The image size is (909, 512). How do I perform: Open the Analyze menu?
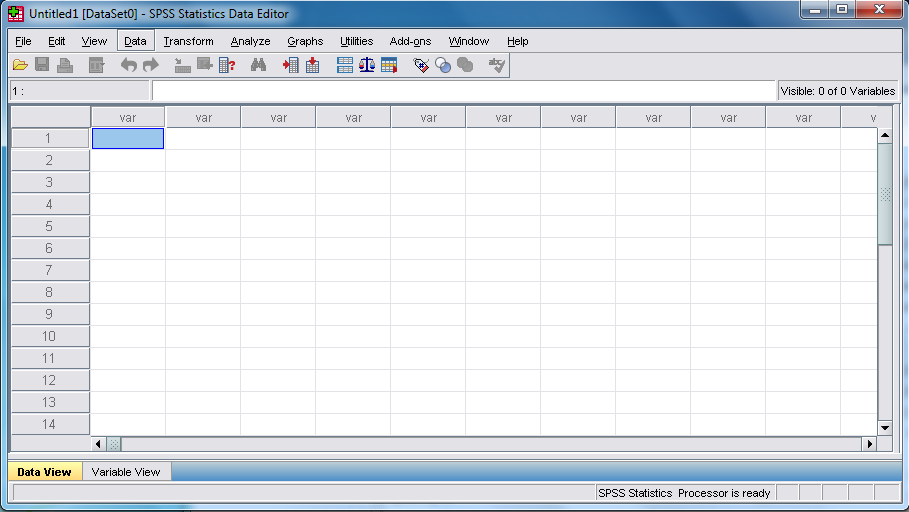[x=250, y=41]
